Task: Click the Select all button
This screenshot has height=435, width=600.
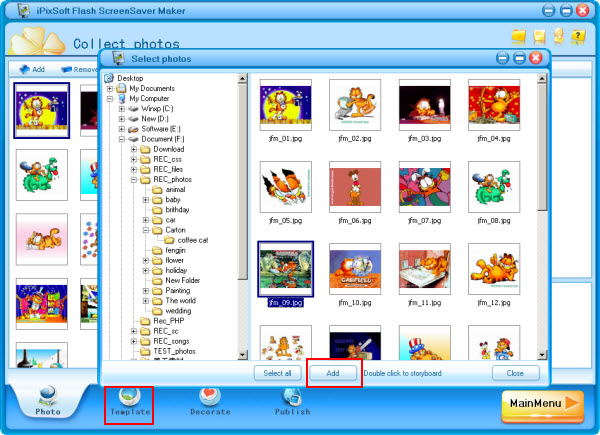Action: pyautogui.click(x=277, y=373)
